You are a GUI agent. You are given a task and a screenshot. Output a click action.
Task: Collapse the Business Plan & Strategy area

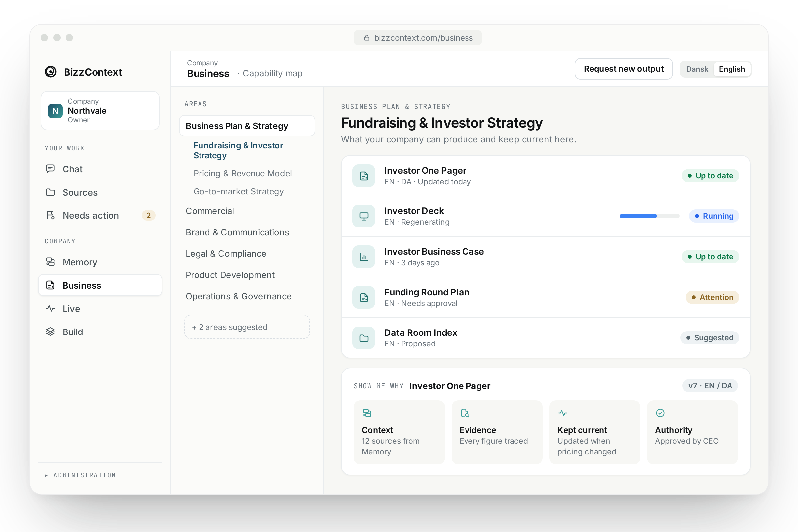tap(247, 126)
